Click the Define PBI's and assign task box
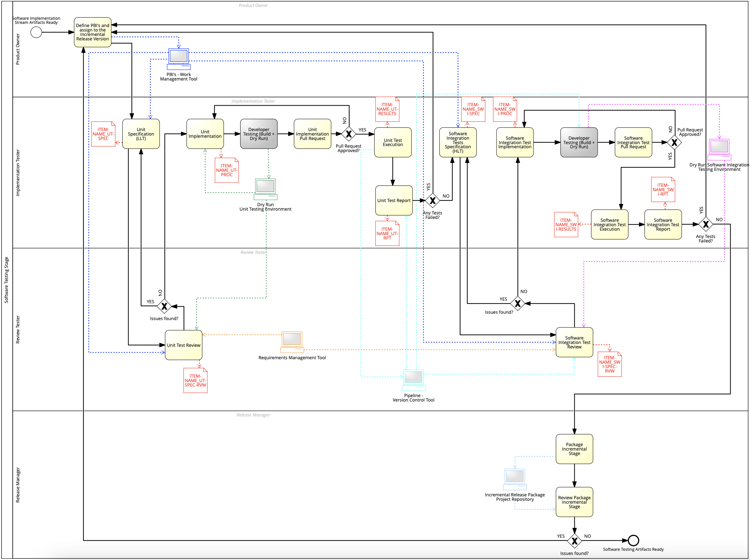This screenshot has height=560, width=750. pos(93,32)
